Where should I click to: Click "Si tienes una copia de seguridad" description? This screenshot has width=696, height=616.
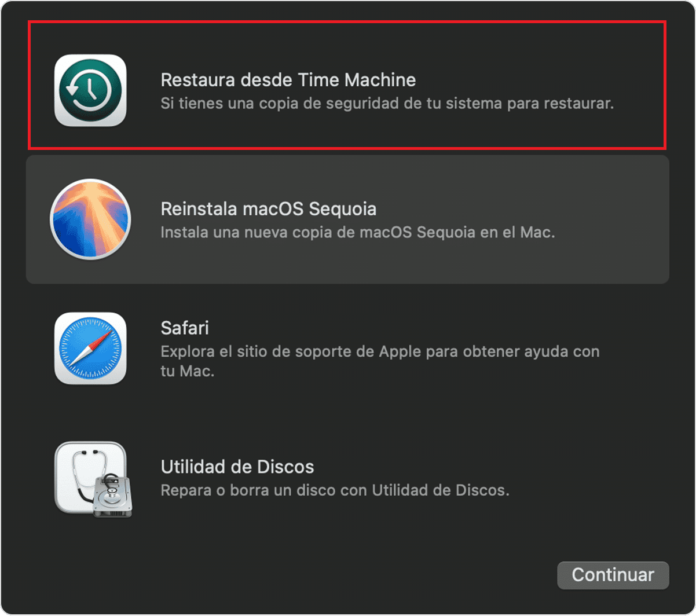tap(387, 105)
